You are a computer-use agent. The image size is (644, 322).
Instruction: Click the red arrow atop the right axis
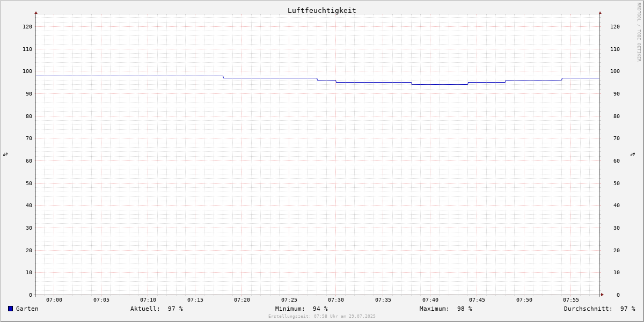click(x=600, y=12)
